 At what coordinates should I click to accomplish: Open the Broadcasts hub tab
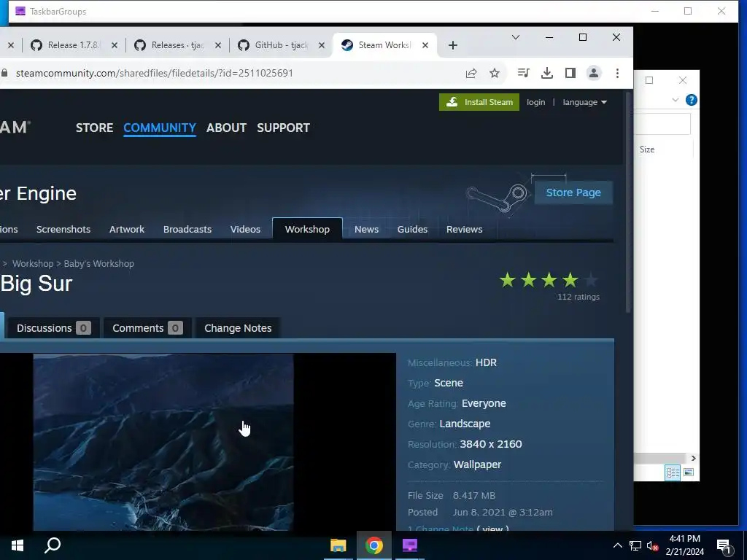point(187,229)
